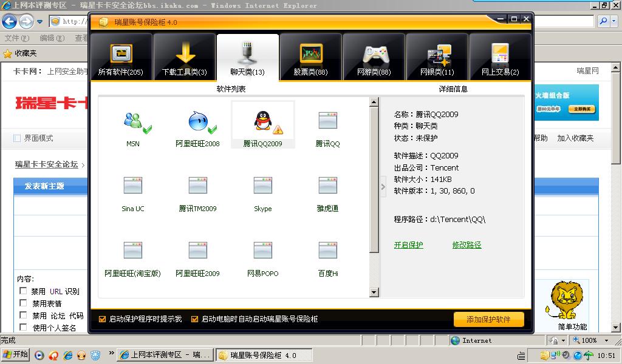Image resolution: width=622 pixels, height=364 pixels.
Task: Toggle 启动保护程序时提示我 checkbox
Action: 102,319
